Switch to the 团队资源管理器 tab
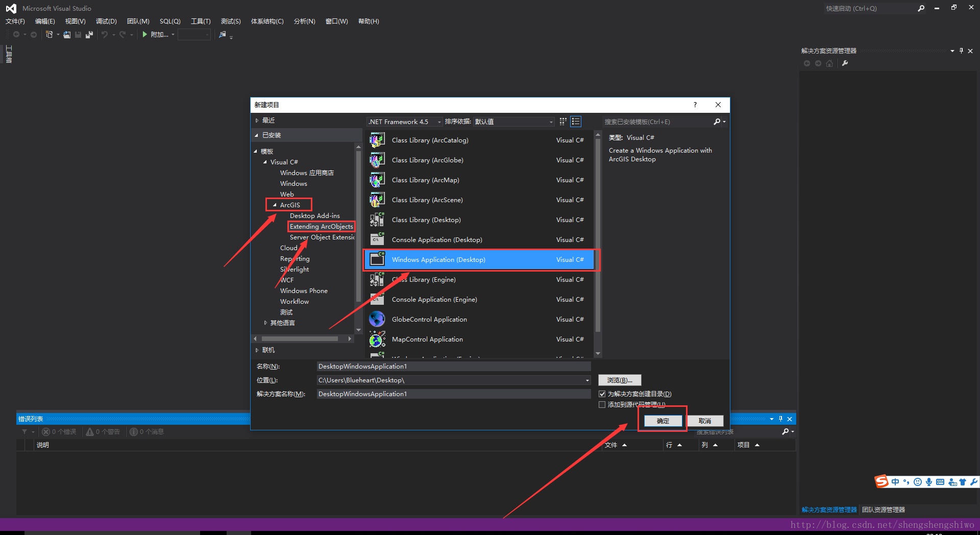This screenshot has width=980, height=535. coord(883,509)
